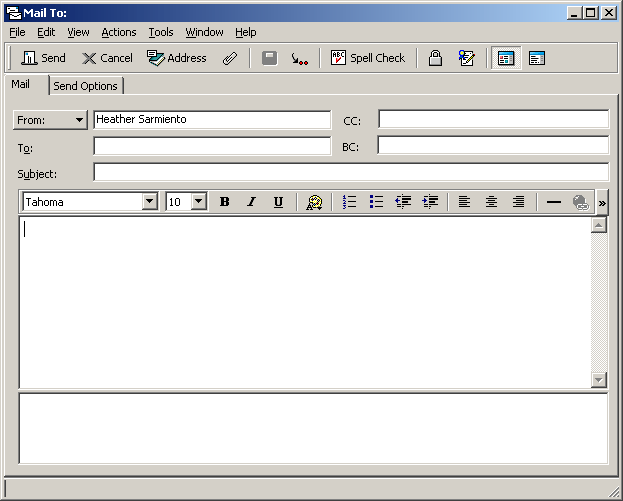The width and height of the screenshot is (623, 501).
Task: Maximize the Mail To window
Action: point(591,13)
